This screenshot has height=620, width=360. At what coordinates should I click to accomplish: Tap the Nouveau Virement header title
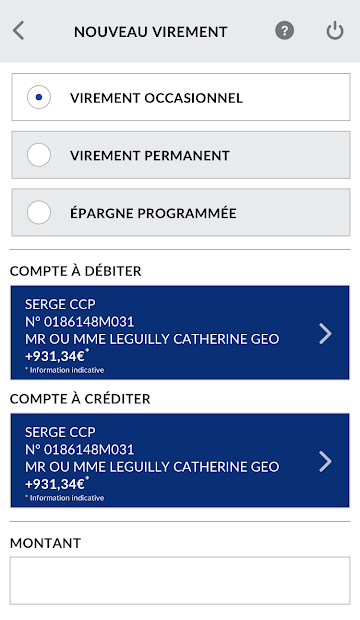151,32
